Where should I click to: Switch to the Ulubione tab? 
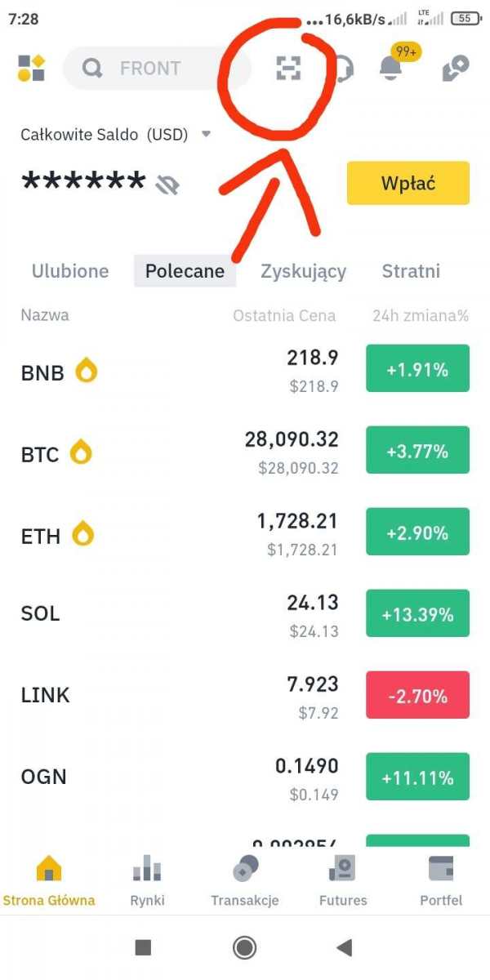70,271
